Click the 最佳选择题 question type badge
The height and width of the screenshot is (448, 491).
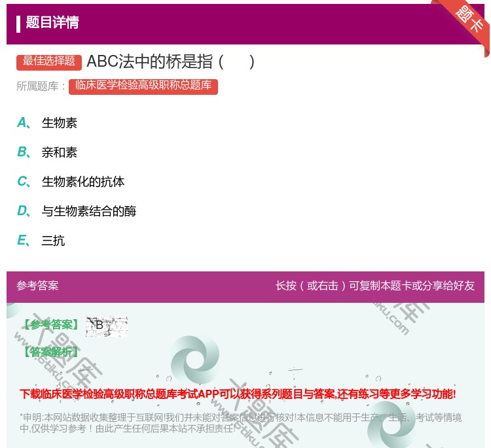point(49,61)
